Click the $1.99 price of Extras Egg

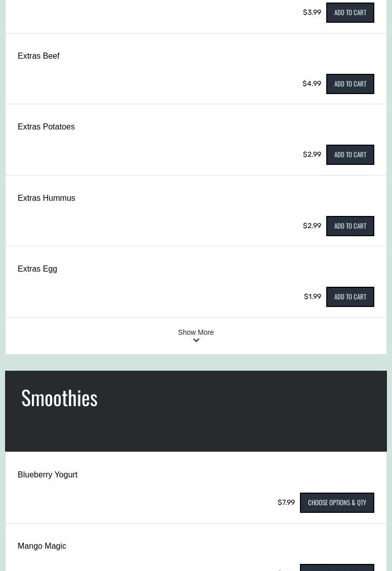point(312,297)
